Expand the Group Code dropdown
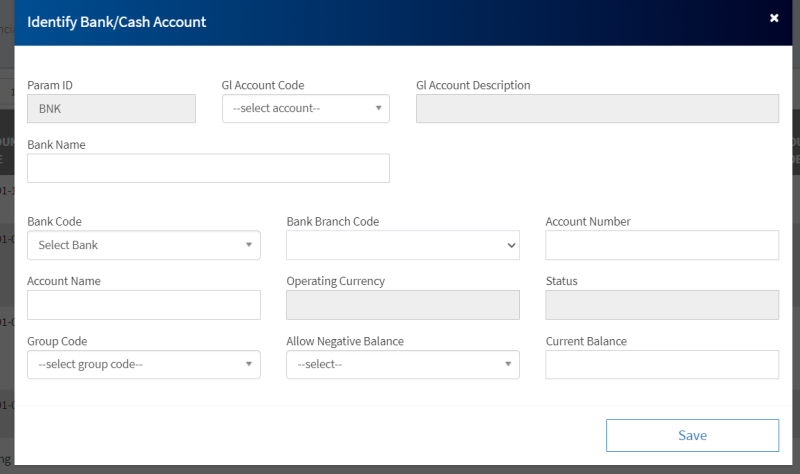The image size is (800, 474). (143, 365)
